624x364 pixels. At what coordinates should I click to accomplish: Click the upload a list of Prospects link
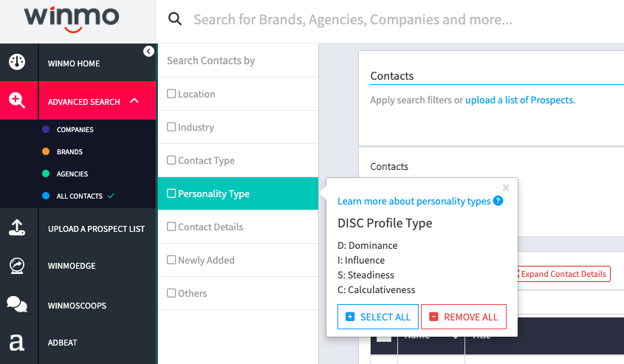point(520,100)
